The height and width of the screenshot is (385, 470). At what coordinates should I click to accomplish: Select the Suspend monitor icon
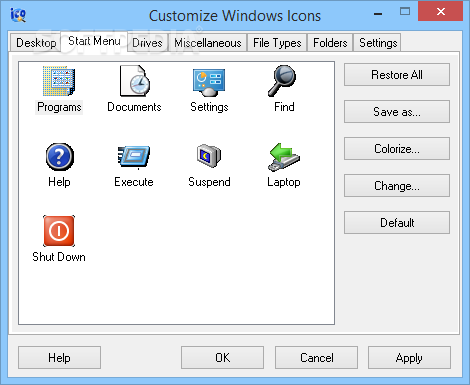(209, 155)
